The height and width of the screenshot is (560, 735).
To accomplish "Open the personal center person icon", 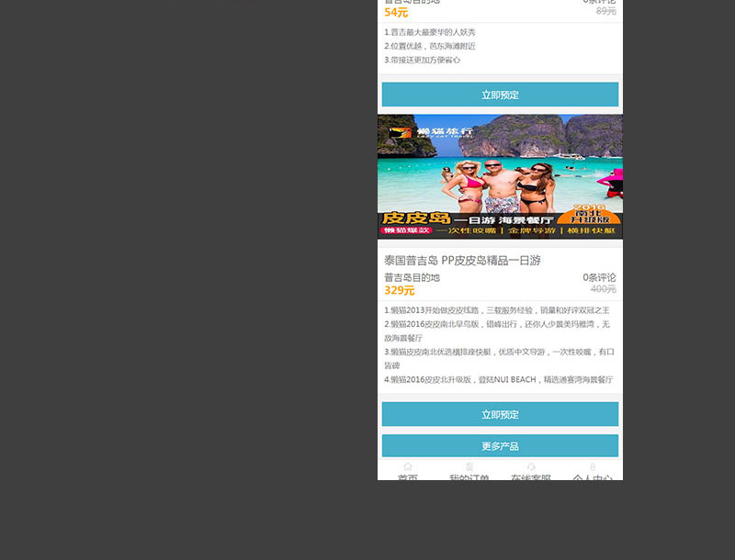I will (593, 467).
